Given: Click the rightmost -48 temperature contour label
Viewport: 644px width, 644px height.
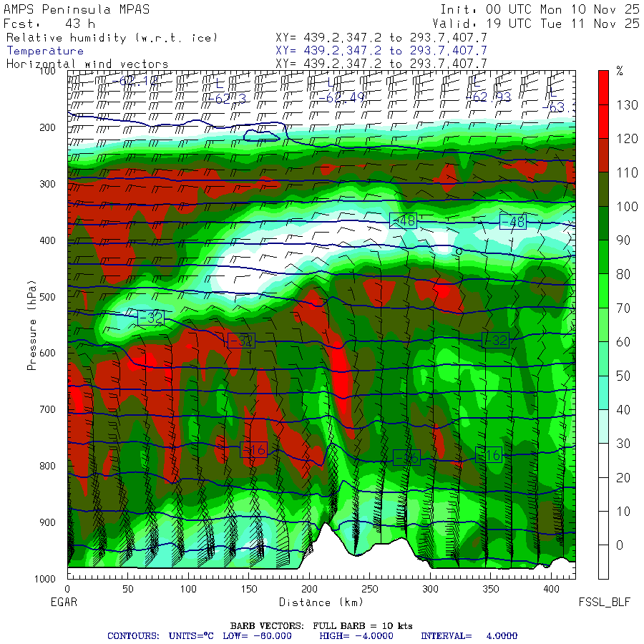Looking at the screenshot, I should coord(513,222).
